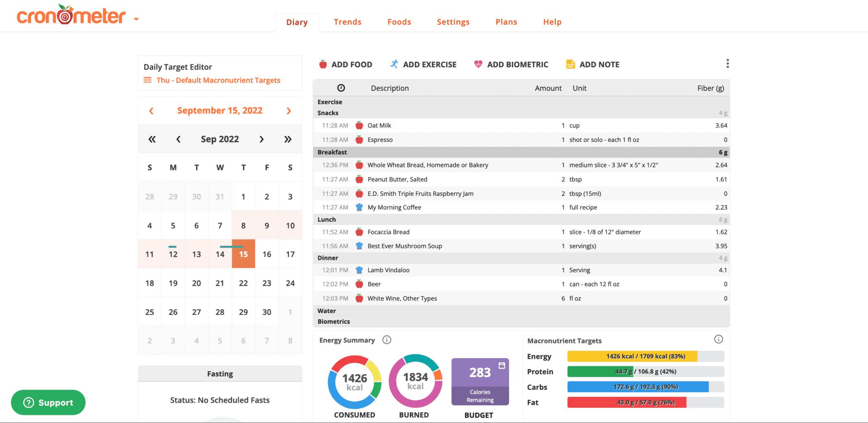The image size is (868, 423).
Task: Select September 22 in the calendar
Action: coord(243,283)
